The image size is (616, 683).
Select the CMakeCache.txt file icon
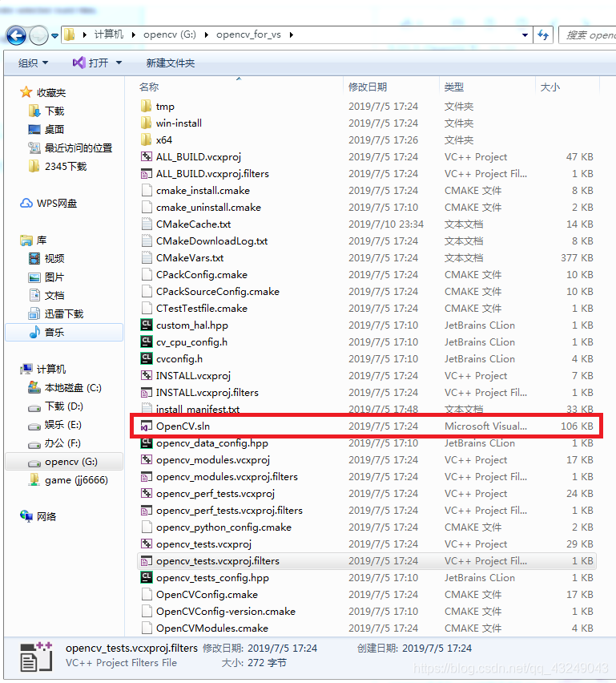tap(147, 224)
